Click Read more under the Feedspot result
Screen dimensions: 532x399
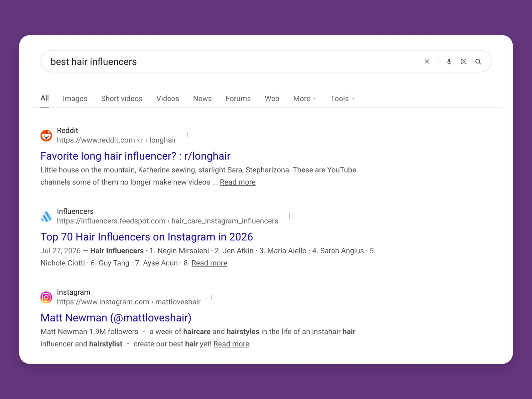click(209, 263)
